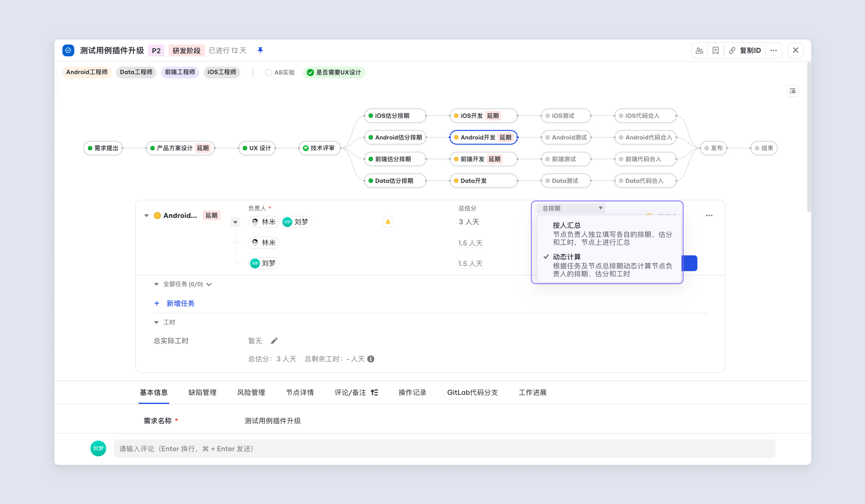865x504 pixels.
Task: Select the 动态计算 option
Action: tap(609, 265)
